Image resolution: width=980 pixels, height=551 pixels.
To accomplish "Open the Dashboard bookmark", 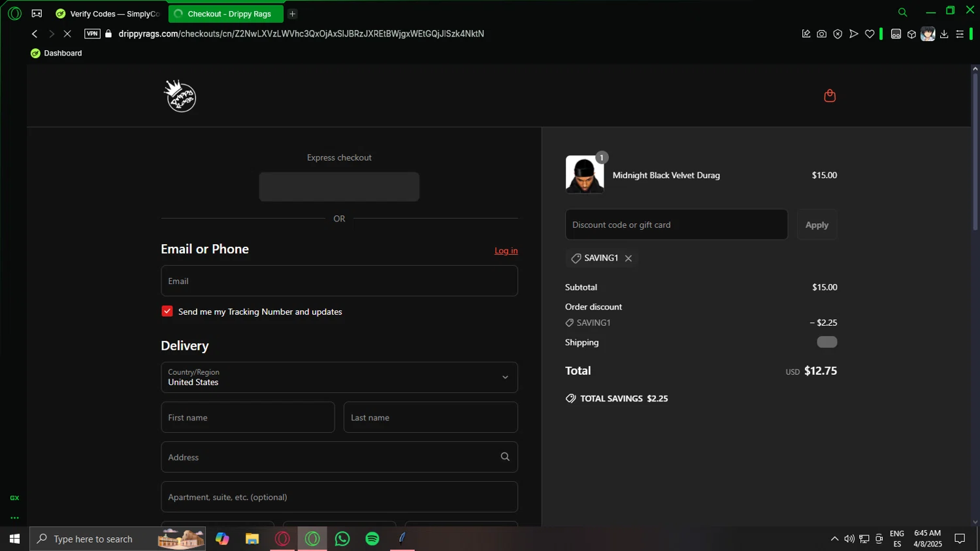I will point(56,54).
